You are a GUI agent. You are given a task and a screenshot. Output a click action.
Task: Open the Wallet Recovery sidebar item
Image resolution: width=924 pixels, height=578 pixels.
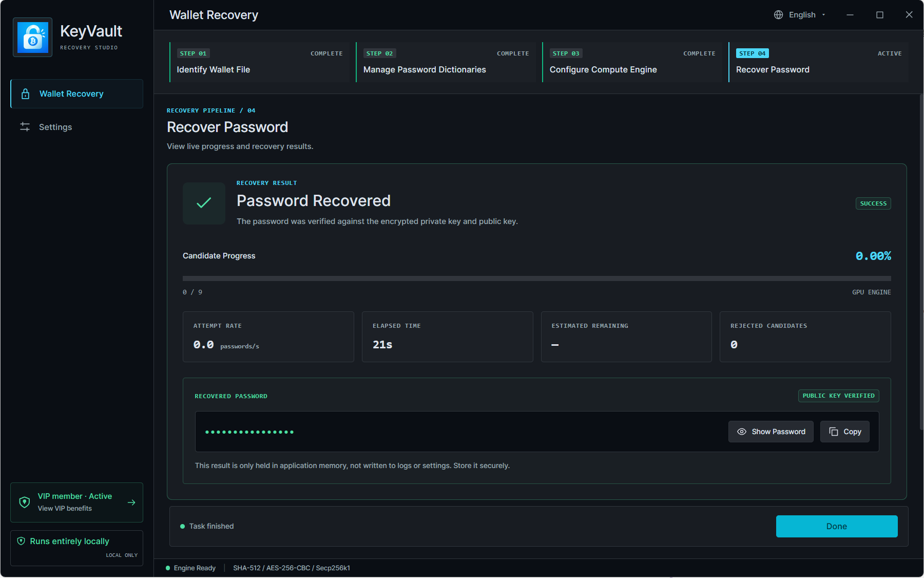point(76,94)
